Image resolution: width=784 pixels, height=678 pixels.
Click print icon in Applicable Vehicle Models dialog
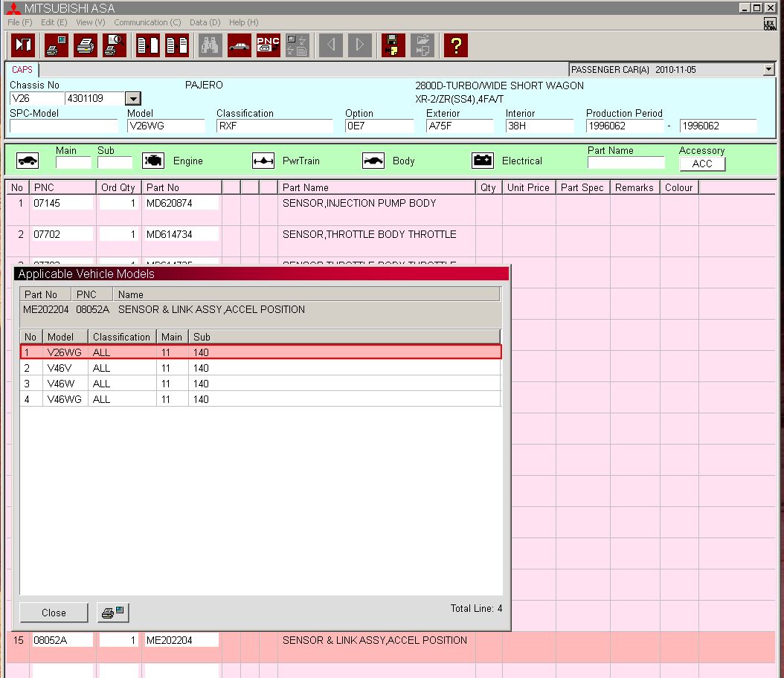coord(114,613)
